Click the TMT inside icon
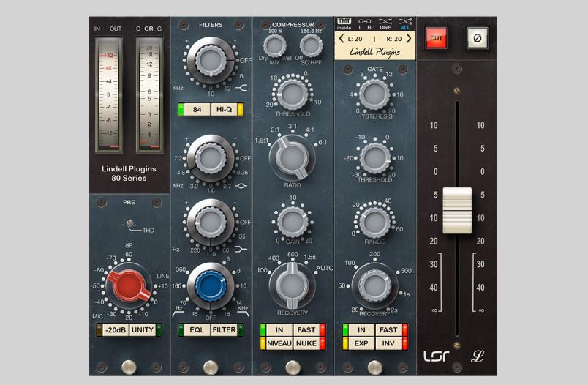The width and height of the screenshot is (588, 385). pyautogui.click(x=344, y=23)
